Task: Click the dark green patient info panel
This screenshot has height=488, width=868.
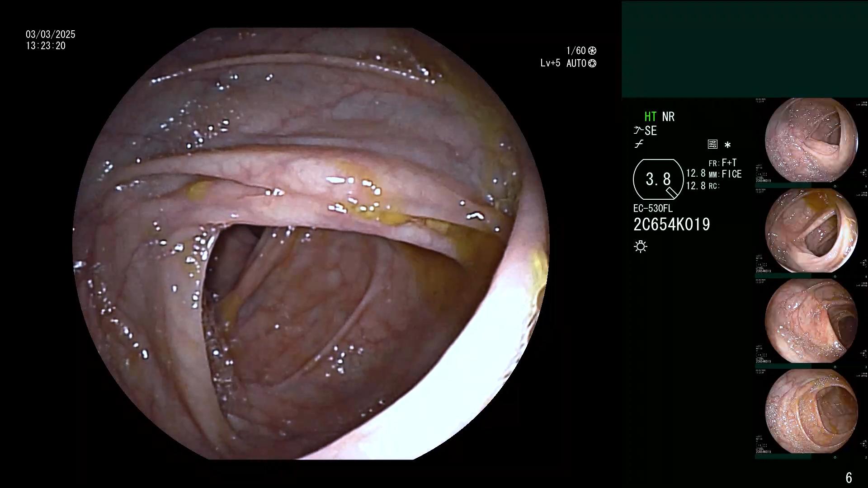Action: [x=745, y=49]
